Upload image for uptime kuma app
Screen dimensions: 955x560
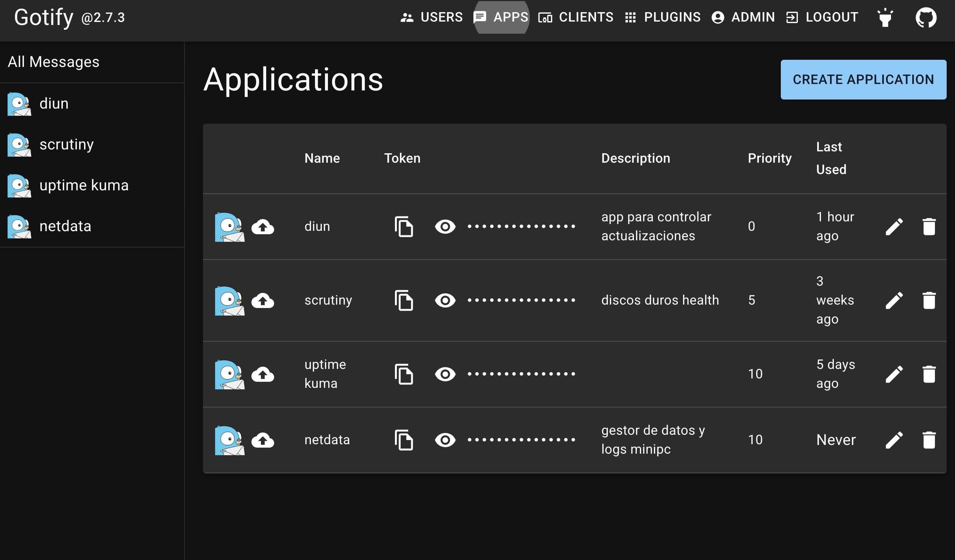[263, 374]
